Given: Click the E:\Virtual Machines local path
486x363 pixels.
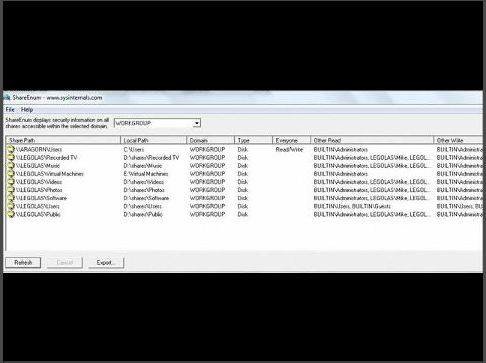Looking at the screenshot, I should (x=146, y=174).
